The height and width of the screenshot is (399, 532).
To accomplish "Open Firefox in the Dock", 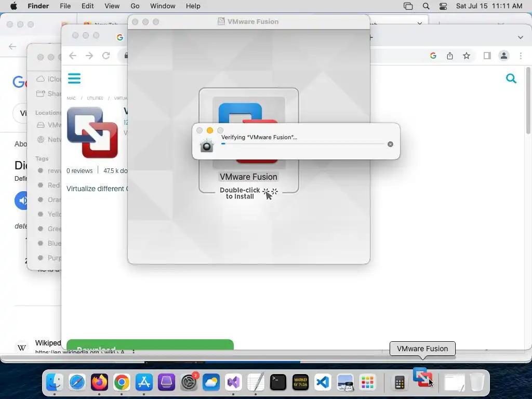I will pyautogui.click(x=99, y=382).
